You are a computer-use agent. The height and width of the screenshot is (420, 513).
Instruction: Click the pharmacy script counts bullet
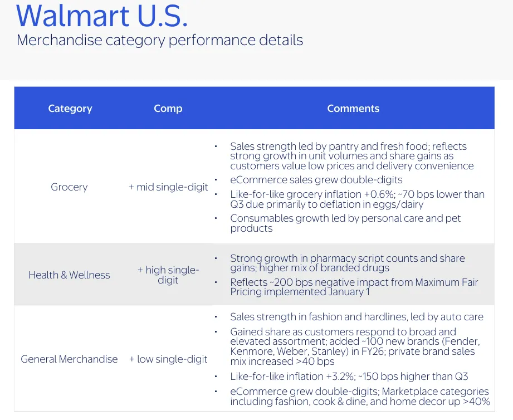[347, 263]
